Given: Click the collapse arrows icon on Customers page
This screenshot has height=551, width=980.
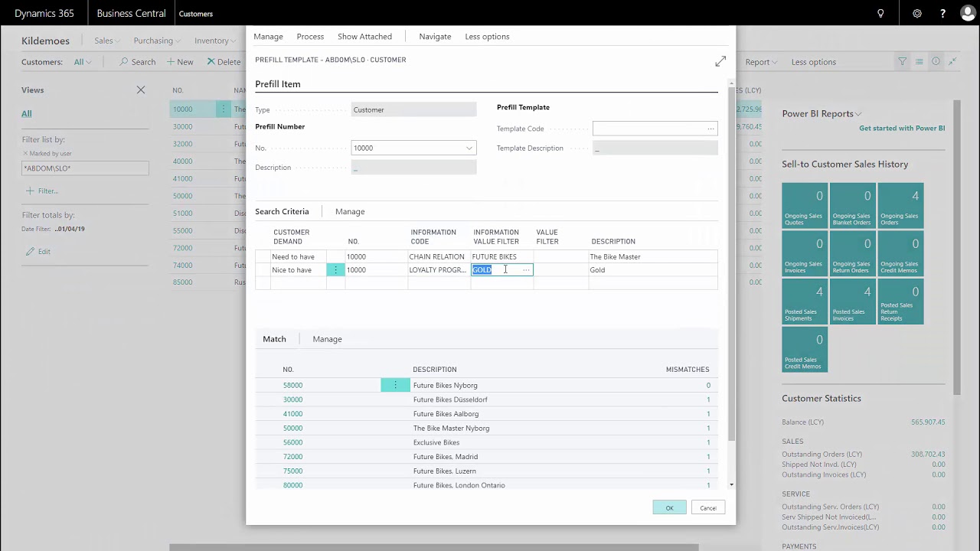Looking at the screenshot, I should [x=952, y=62].
